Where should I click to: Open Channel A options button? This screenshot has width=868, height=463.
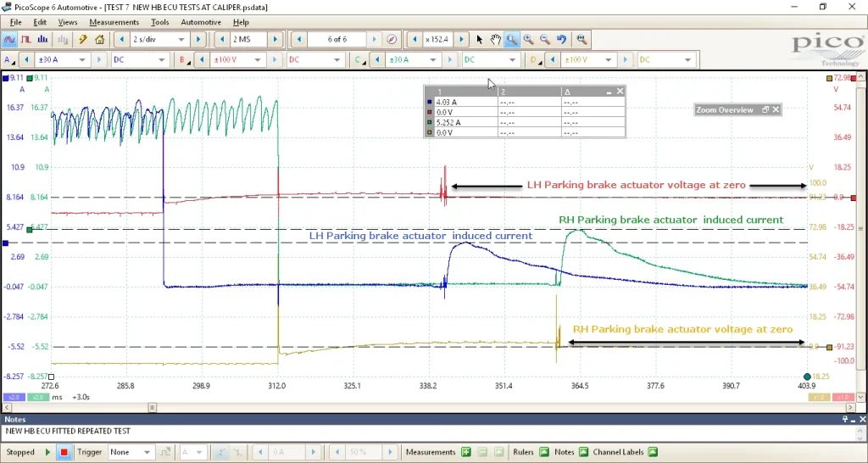[8, 60]
